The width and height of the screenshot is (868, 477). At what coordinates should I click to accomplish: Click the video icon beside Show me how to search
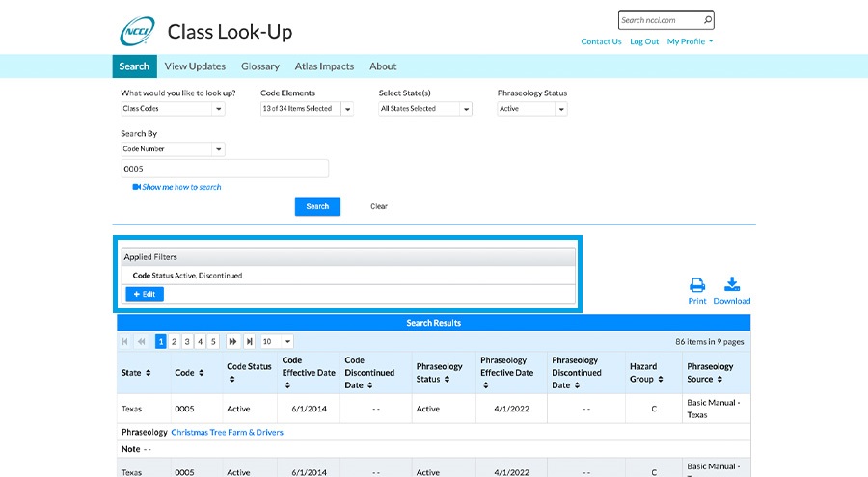[136, 187]
